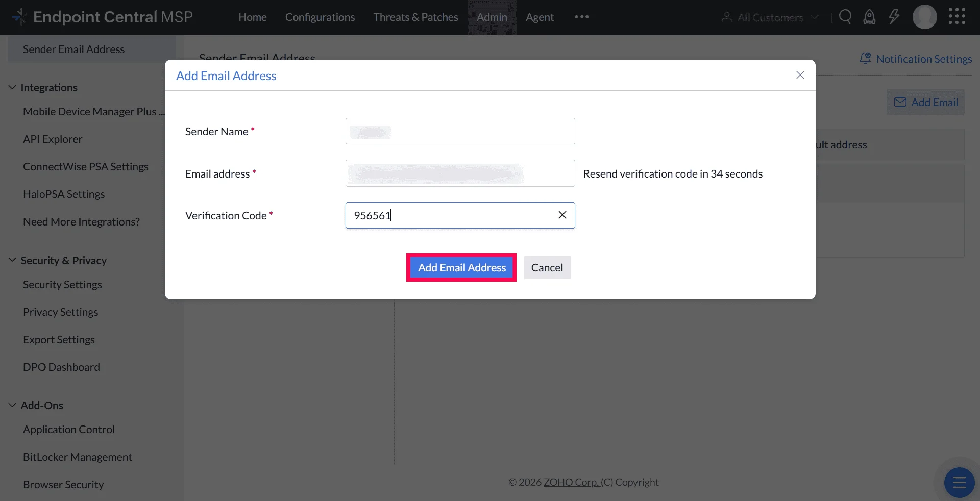Open Export Settings
This screenshot has width=980, height=501.
(x=59, y=339)
